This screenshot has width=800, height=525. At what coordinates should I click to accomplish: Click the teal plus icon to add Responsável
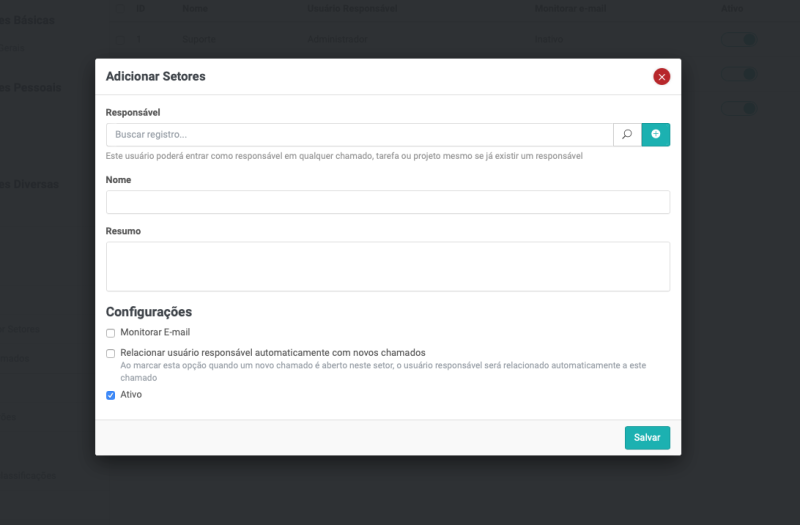point(656,134)
